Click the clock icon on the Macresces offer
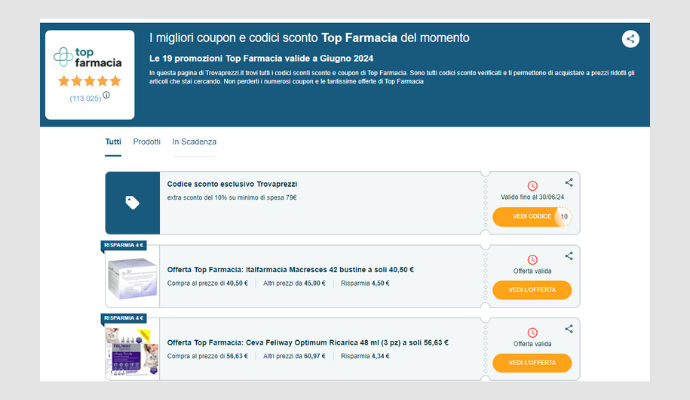690x400 pixels. [x=532, y=260]
